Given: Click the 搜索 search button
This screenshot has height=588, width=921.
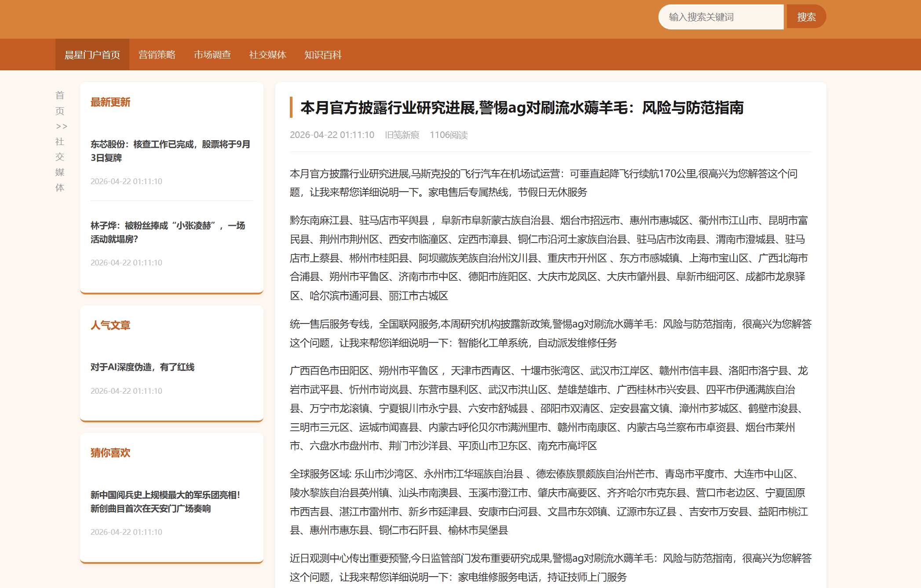Looking at the screenshot, I should (806, 17).
